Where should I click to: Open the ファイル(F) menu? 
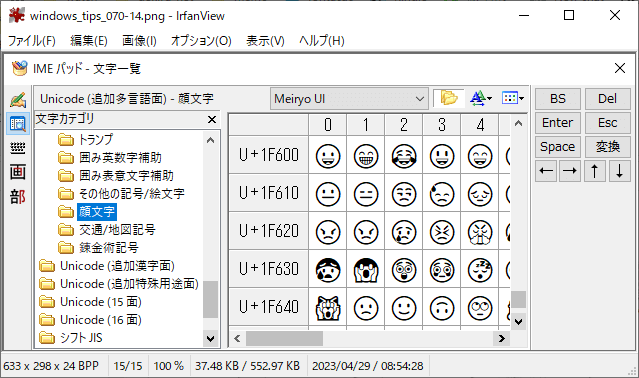pos(31,41)
